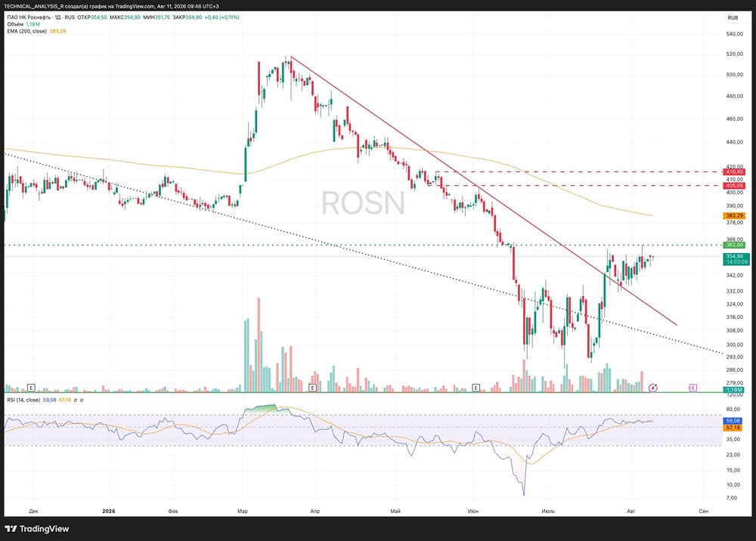The image size is (756, 541).
Task: Click the red 405,55 price level label
Action: (x=734, y=185)
